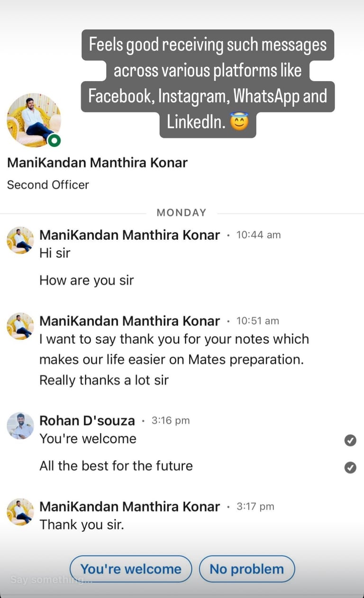The height and width of the screenshot is (598, 364).
Task: Click avatar beside the 10:51 am message
Action: coord(20,326)
